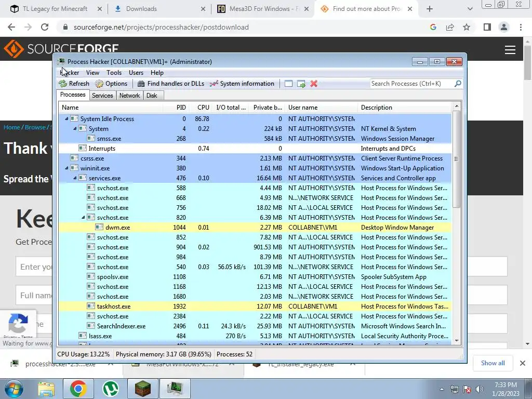Sort by the Name column header
The image size is (532, 399).
pos(111,108)
